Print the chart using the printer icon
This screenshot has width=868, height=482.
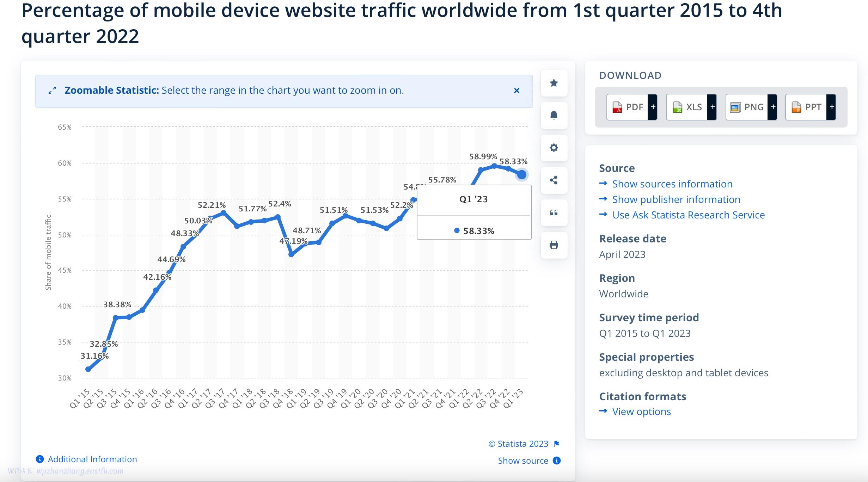(554, 245)
